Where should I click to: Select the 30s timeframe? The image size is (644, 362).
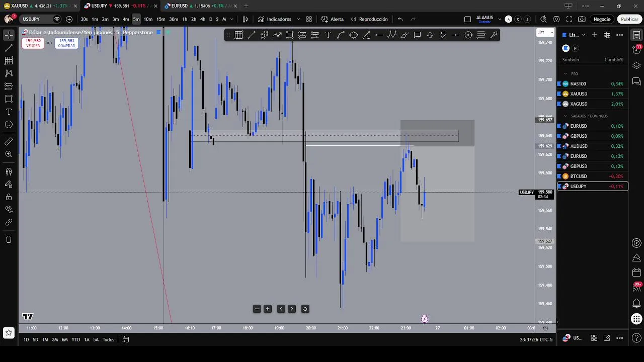(84, 19)
